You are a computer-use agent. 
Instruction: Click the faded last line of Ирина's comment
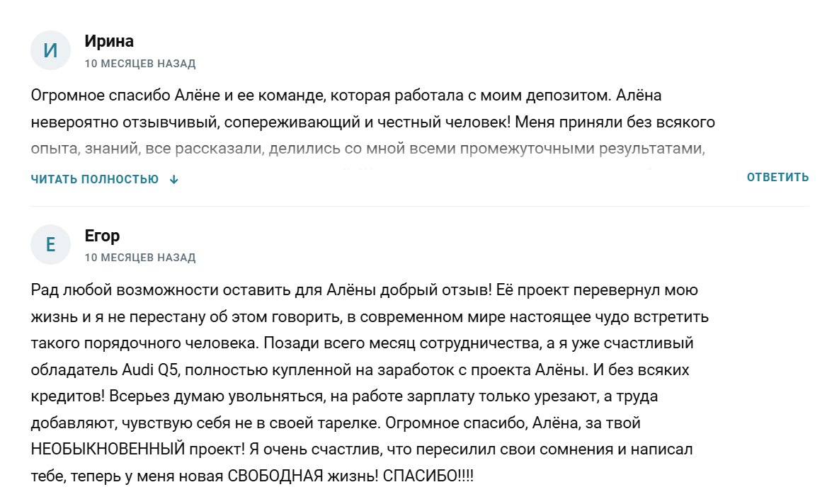coord(368,149)
